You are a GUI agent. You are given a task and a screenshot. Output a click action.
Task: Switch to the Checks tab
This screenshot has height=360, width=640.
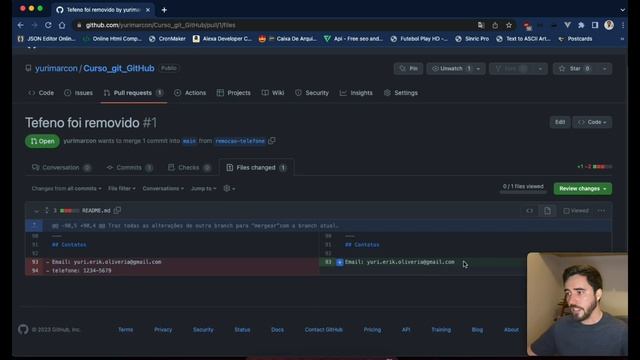[189, 168]
